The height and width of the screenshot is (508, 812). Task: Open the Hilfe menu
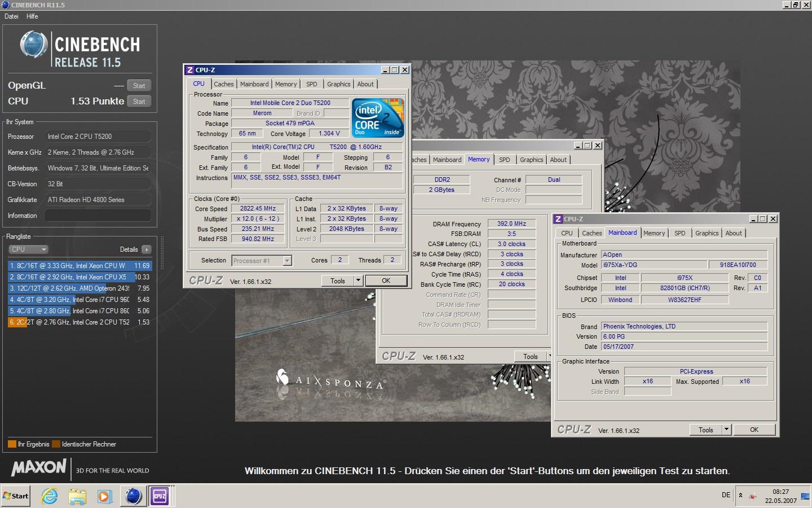click(x=32, y=16)
